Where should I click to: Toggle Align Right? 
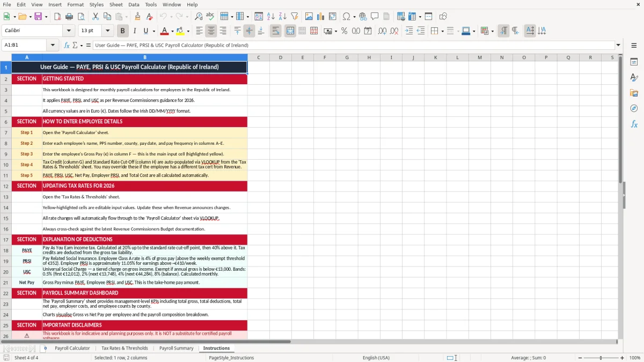coord(223,31)
